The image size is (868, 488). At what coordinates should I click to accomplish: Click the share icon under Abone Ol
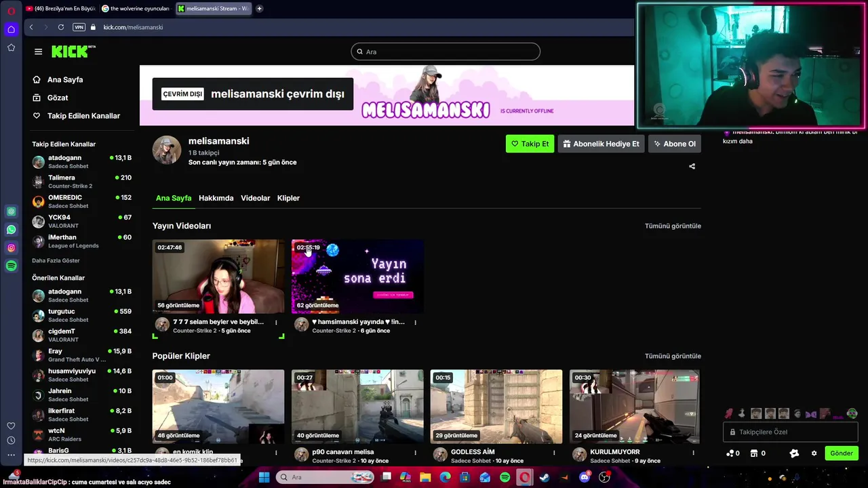[x=692, y=166]
